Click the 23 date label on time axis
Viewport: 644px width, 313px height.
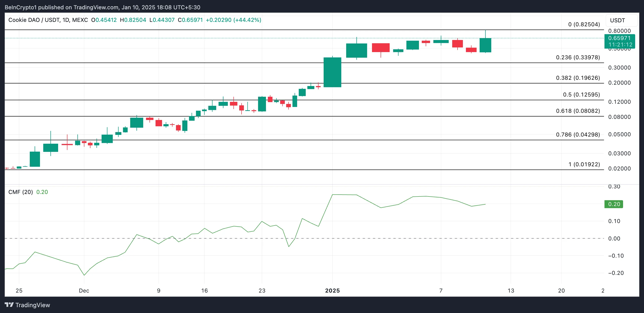[262, 291]
